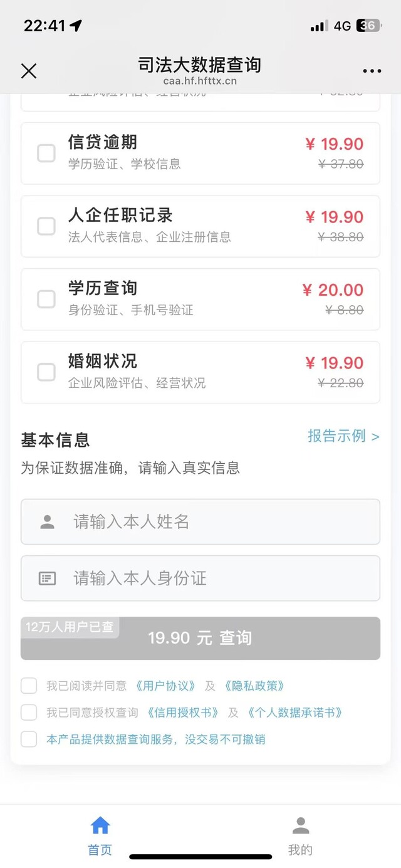
Task: Tap the person icon in name field
Action: click(47, 522)
